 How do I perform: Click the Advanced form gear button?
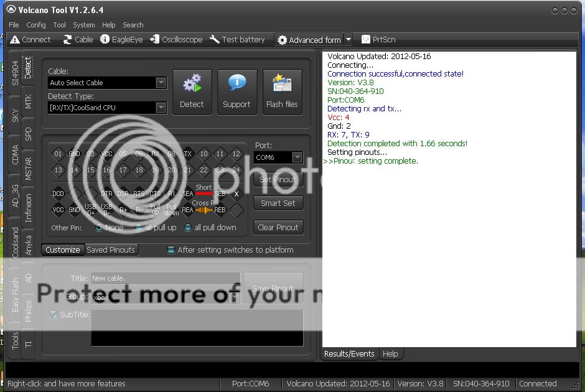point(309,40)
